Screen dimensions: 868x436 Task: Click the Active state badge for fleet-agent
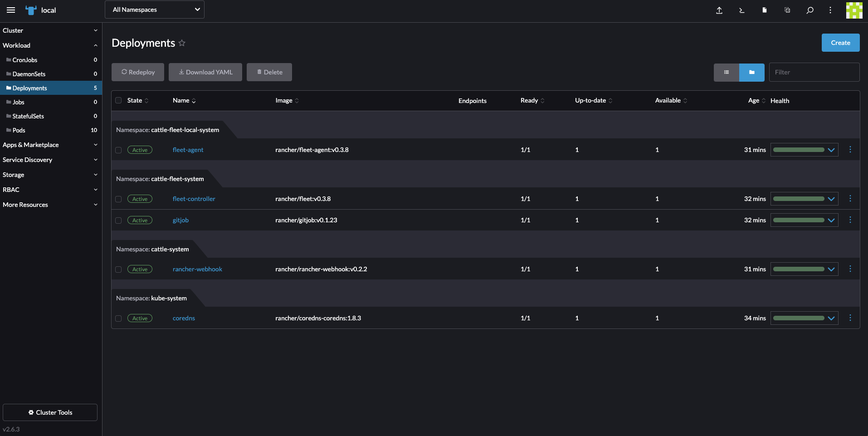[x=140, y=150]
